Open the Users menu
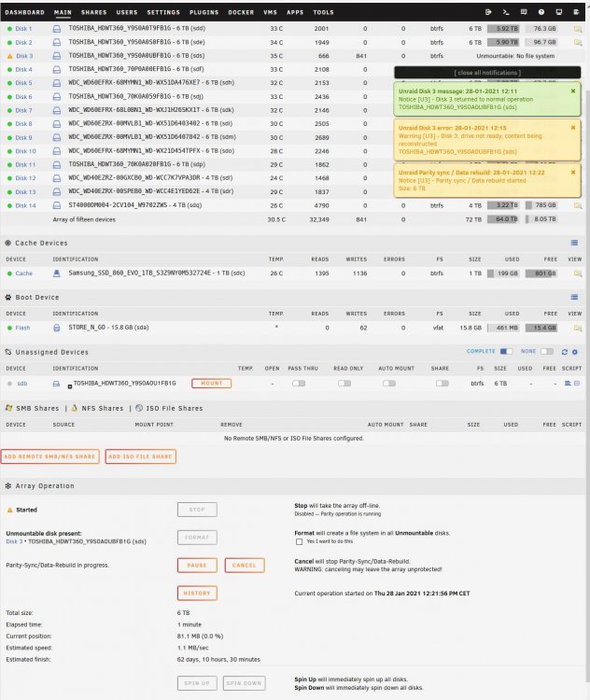 coord(127,12)
